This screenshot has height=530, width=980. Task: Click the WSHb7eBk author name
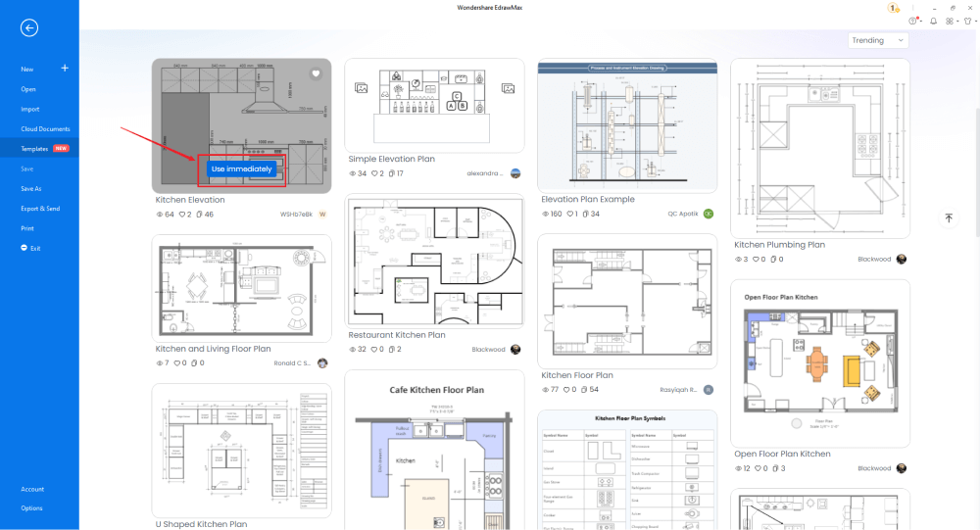[296, 215]
